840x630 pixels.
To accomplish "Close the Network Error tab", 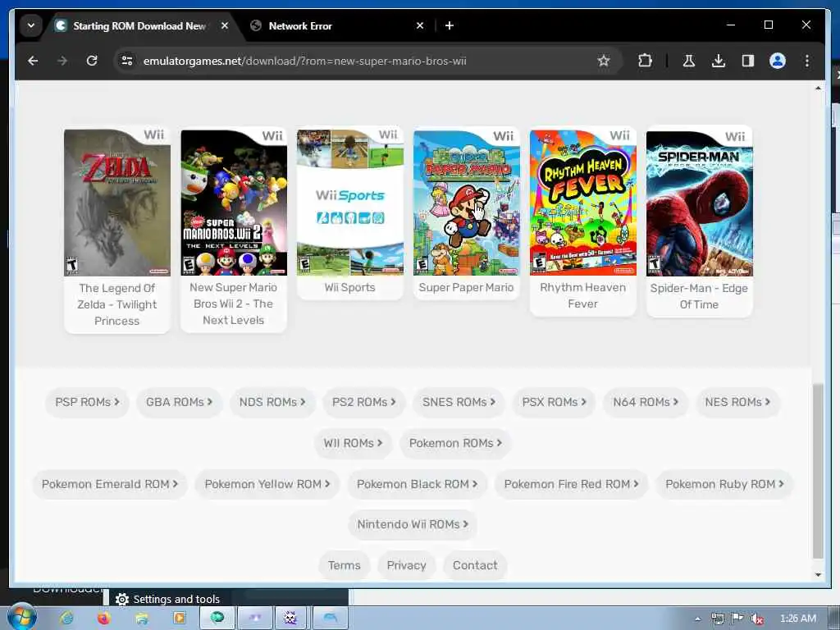I will [420, 25].
